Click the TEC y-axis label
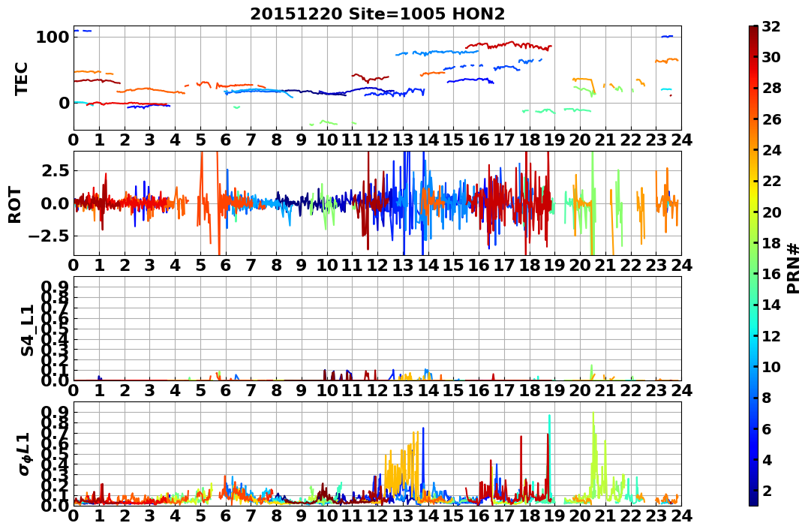Image resolution: width=808 pixels, height=532 pixels. click(21, 78)
